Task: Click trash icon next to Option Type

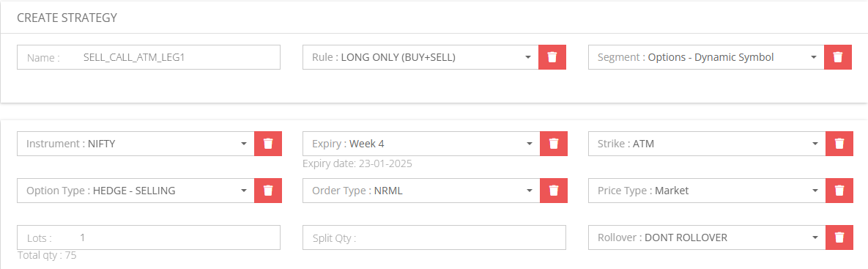Action: (268, 191)
